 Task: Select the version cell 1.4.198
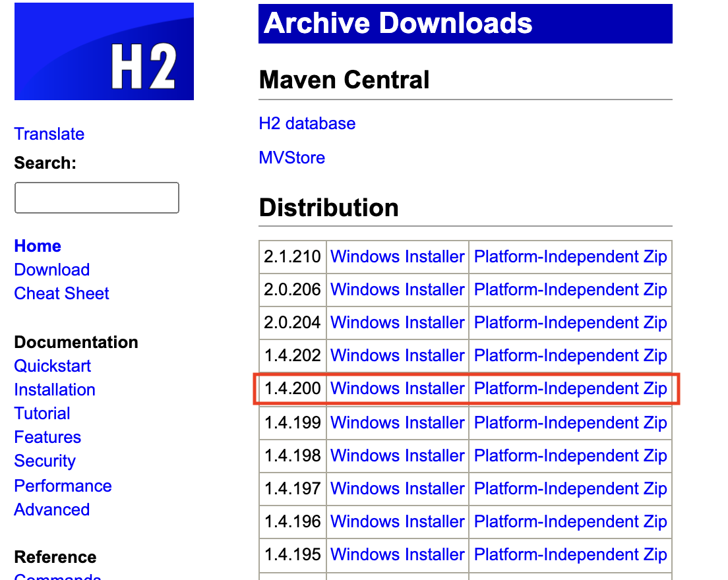click(293, 455)
